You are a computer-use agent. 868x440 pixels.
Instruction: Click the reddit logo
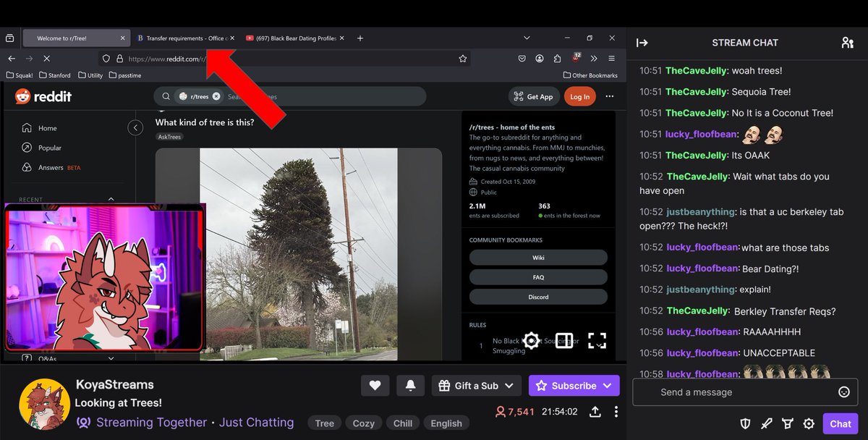click(43, 96)
